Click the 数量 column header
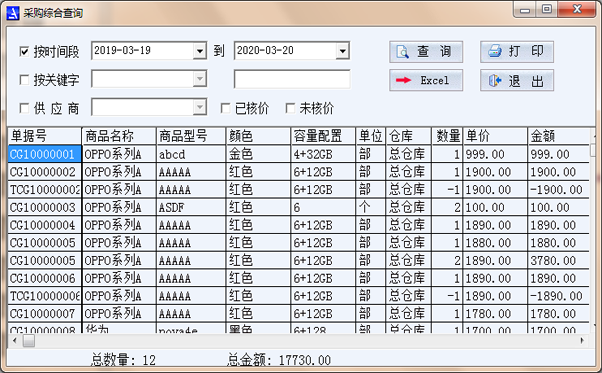Image resolution: width=602 pixels, height=373 pixels. pos(447,136)
